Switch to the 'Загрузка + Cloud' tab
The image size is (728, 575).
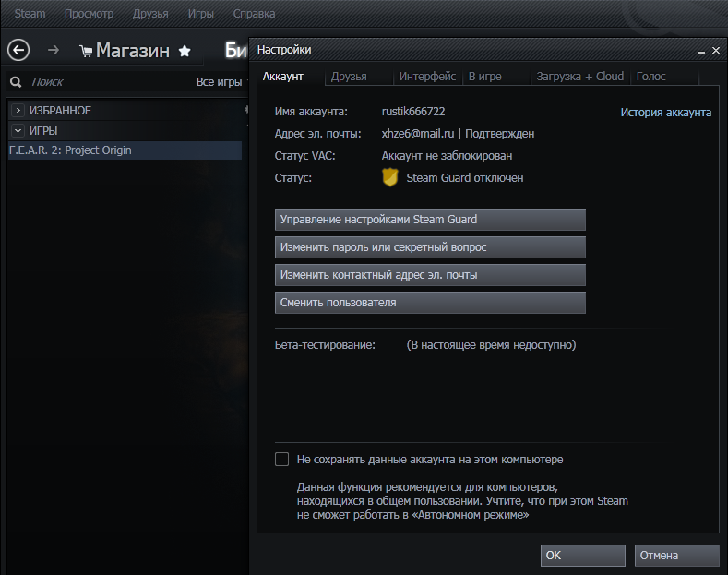pos(579,77)
